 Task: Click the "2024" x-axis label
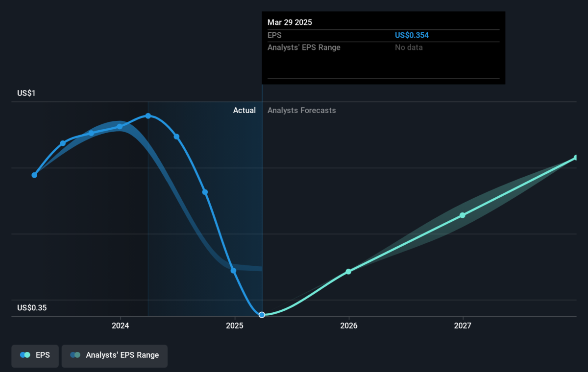[120, 325]
